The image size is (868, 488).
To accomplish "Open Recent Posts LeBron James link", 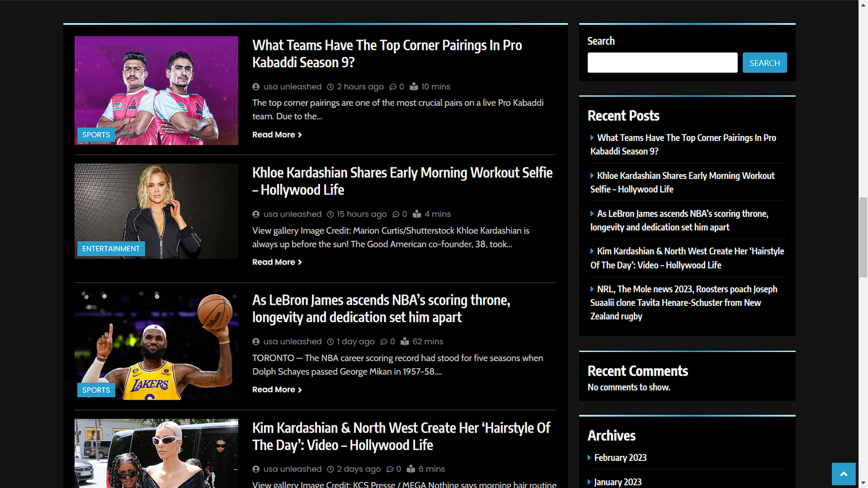I will point(679,221).
